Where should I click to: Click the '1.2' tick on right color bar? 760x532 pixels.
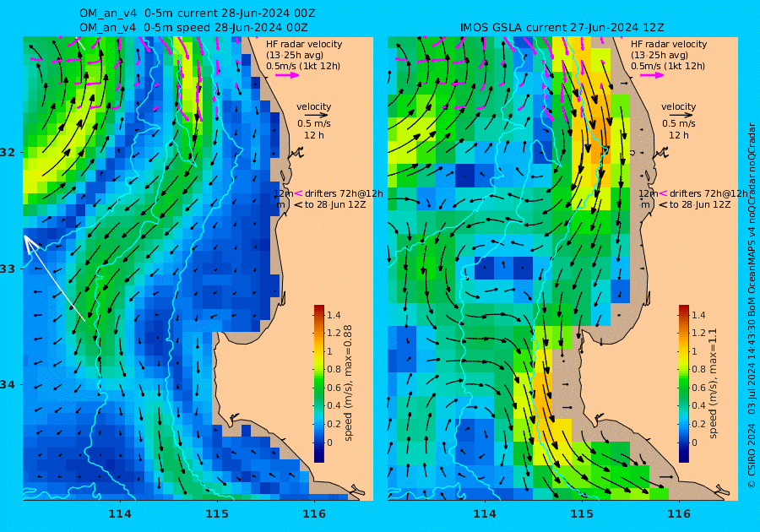pyautogui.click(x=698, y=334)
